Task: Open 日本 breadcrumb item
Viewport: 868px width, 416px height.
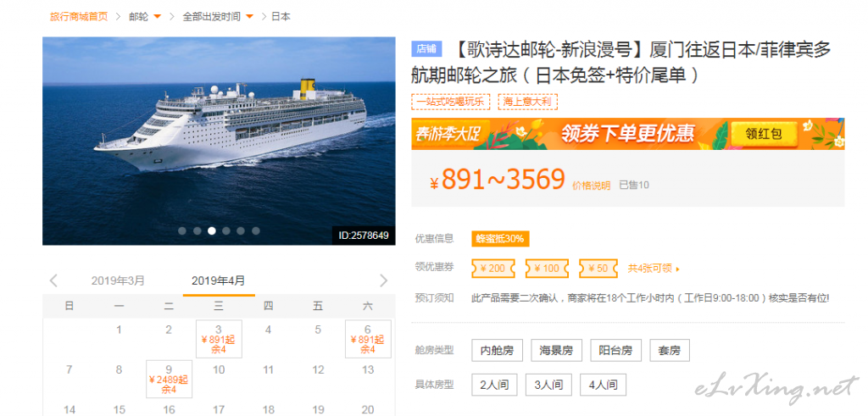Action: click(281, 17)
